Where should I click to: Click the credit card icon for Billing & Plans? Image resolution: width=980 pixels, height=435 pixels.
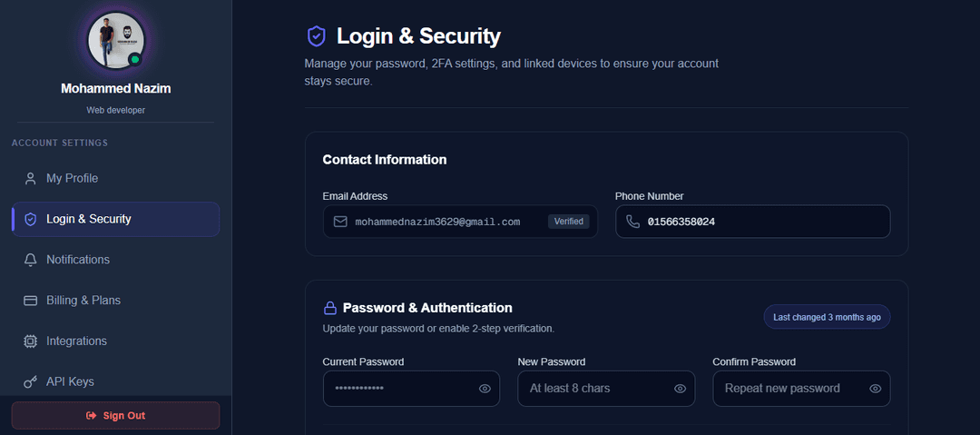click(x=30, y=301)
